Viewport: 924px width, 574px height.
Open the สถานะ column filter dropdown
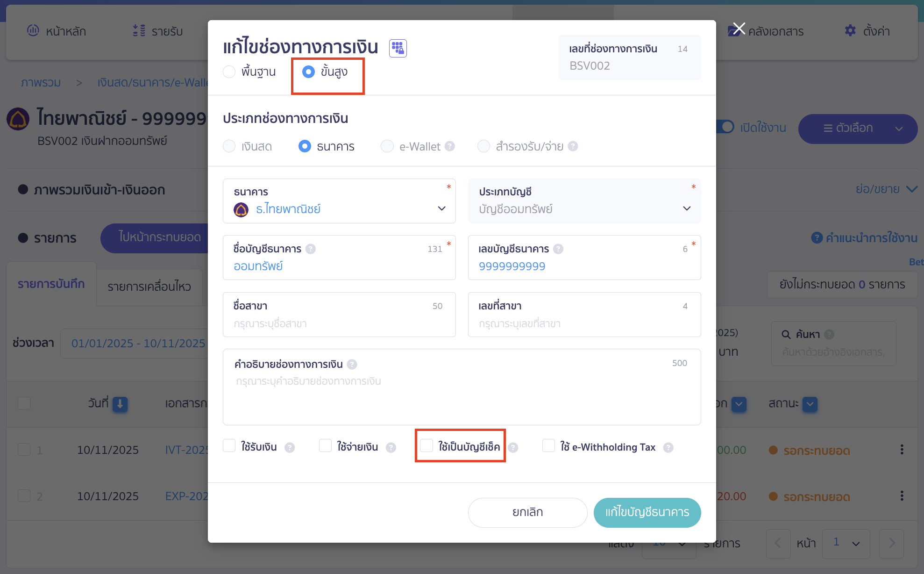coord(810,405)
